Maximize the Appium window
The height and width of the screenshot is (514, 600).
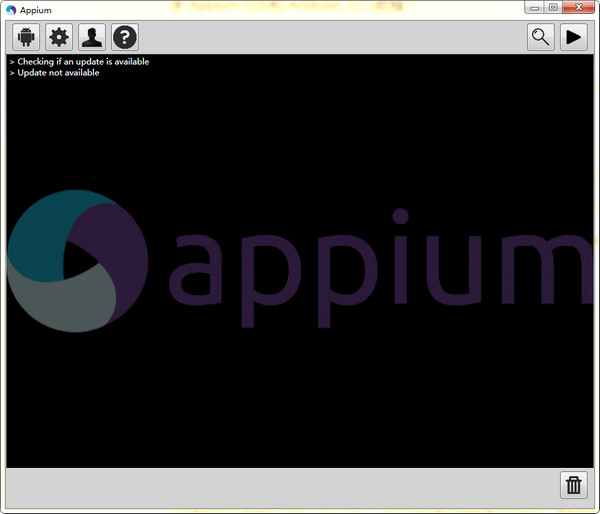pyautogui.click(x=553, y=7)
